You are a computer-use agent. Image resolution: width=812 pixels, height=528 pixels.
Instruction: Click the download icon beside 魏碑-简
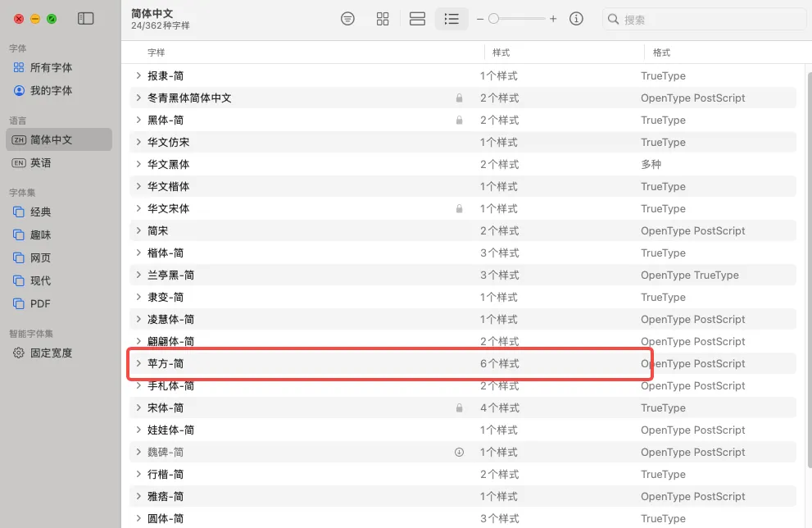(x=459, y=452)
